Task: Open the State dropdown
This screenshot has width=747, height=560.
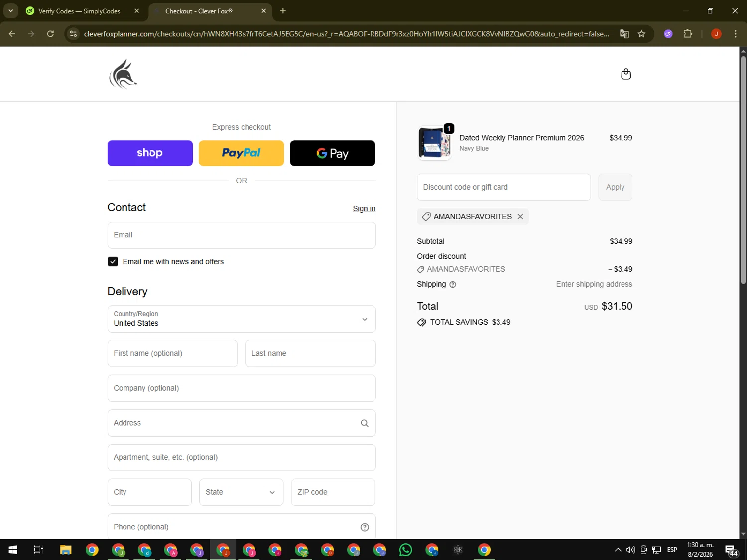Action: (241, 492)
